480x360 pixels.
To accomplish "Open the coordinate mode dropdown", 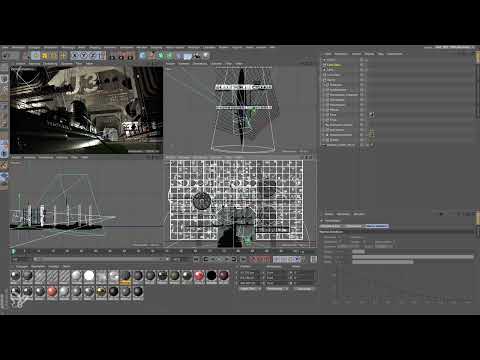I will (250, 289).
